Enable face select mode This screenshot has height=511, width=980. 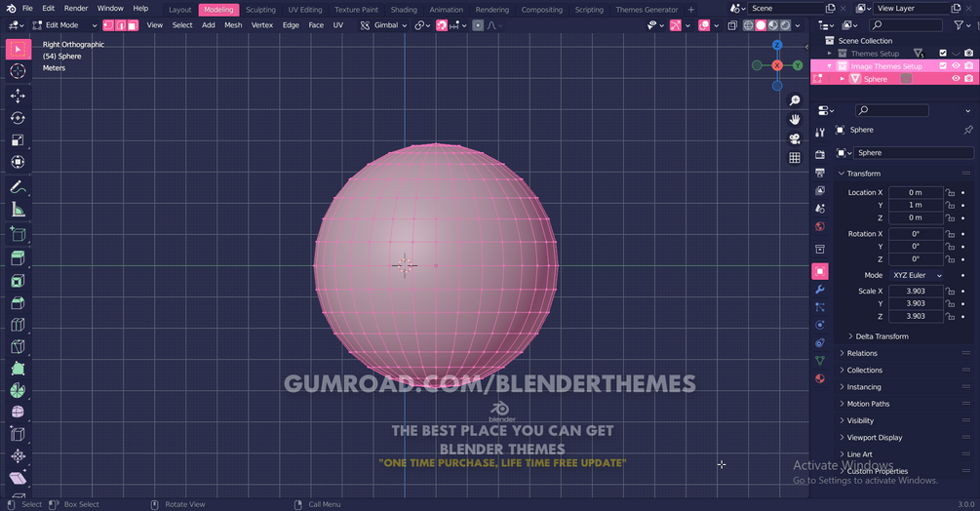pos(133,25)
